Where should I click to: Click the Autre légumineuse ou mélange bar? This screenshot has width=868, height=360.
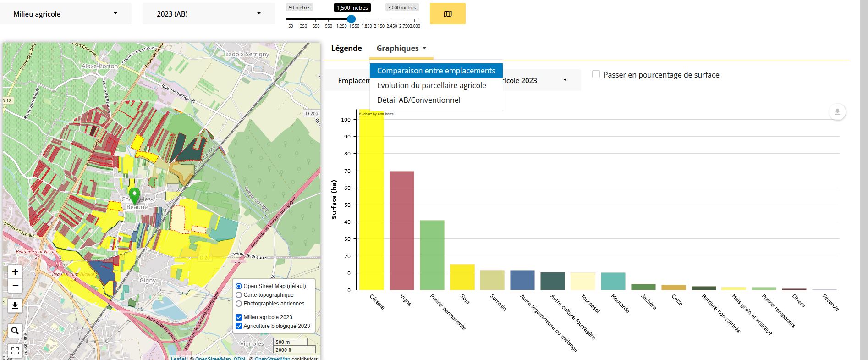pos(522,280)
